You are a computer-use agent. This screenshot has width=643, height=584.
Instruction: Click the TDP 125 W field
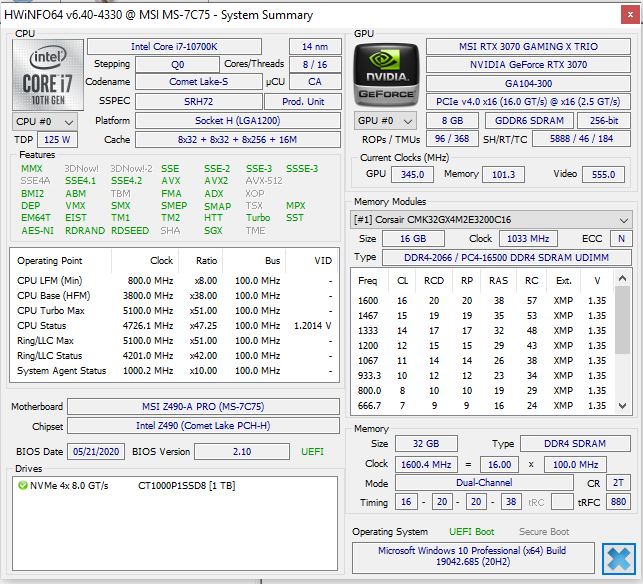pos(57,140)
